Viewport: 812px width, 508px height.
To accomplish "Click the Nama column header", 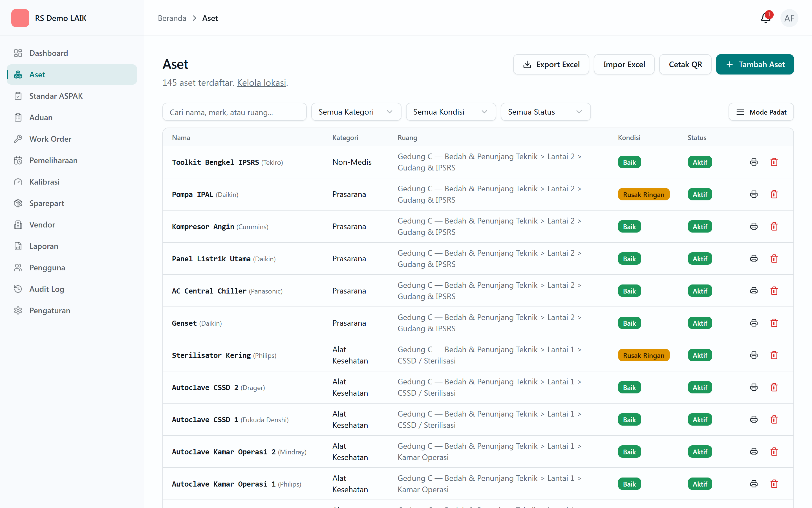I will (x=181, y=137).
